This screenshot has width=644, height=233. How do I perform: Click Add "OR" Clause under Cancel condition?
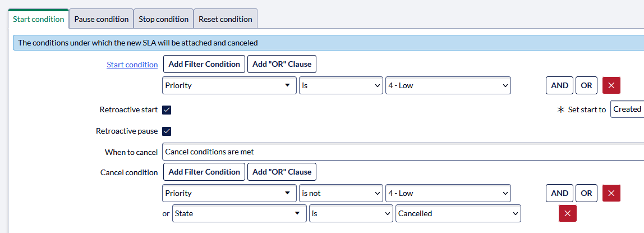click(282, 172)
